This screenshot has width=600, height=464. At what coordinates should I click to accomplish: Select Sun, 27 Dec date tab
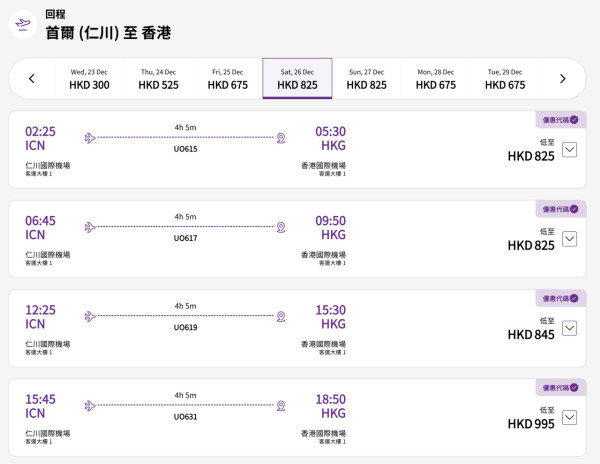point(367,79)
